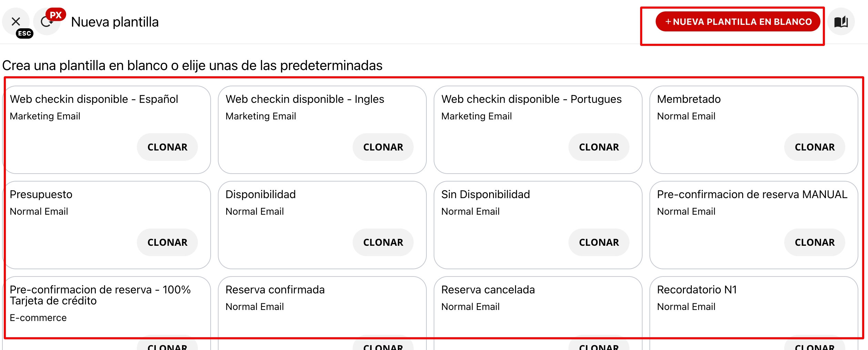868x350 pixels.
Task: Clone the Web checkin disponible - Ingles template
Action: (383, 147)
